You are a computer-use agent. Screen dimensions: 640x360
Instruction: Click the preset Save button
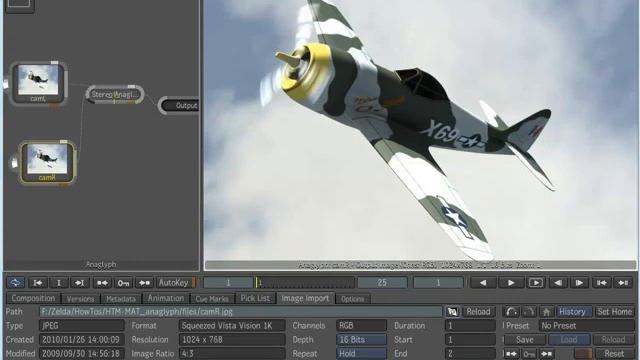tap(524, 340)
